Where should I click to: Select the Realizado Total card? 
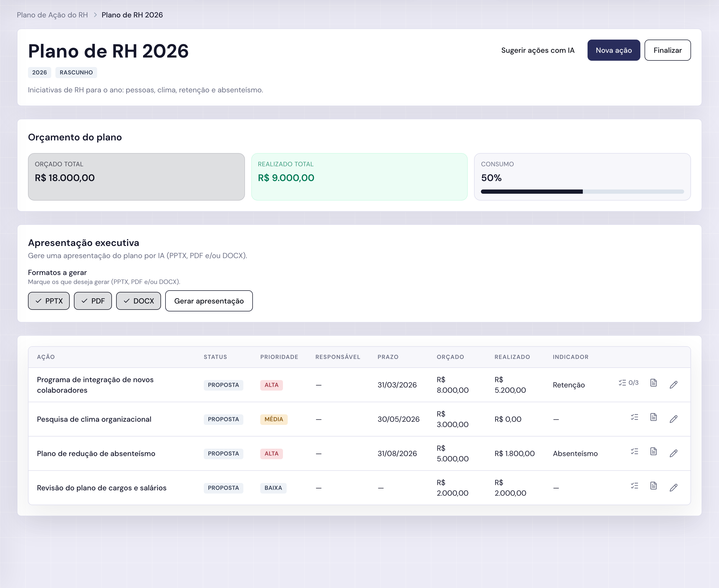click(x=359, y=177)
